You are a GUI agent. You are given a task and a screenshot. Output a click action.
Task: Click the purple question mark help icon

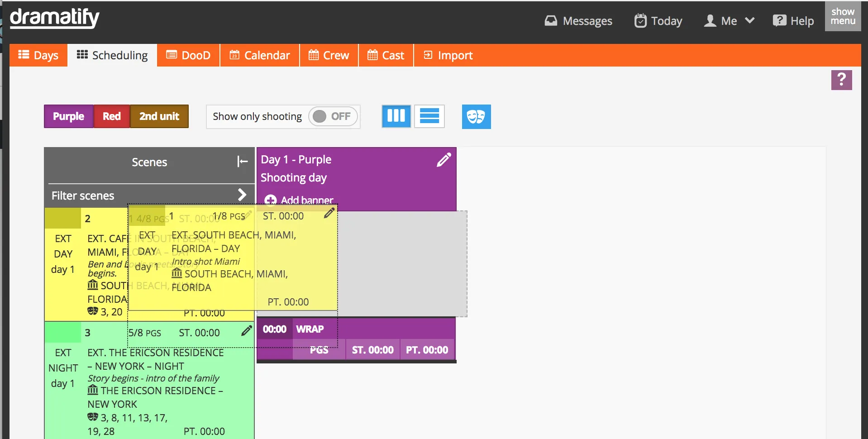(841, 80)
